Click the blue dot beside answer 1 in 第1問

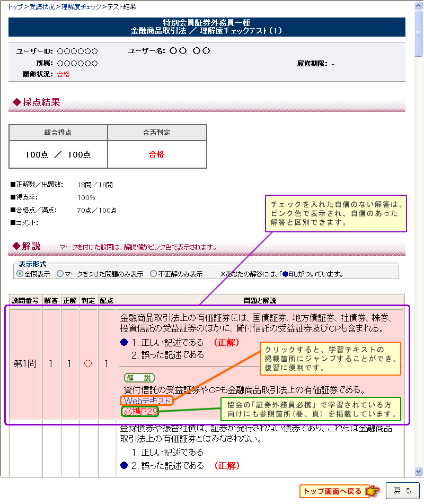tap(124, 343)
